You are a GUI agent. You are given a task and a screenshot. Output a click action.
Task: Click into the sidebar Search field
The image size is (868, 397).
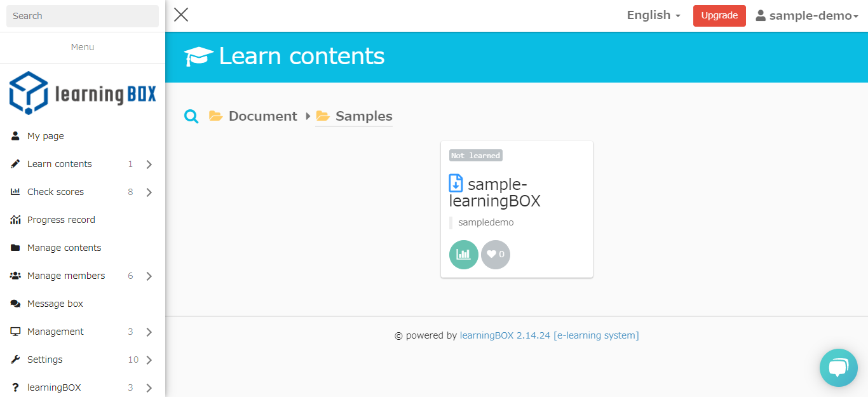pos(83,16)
